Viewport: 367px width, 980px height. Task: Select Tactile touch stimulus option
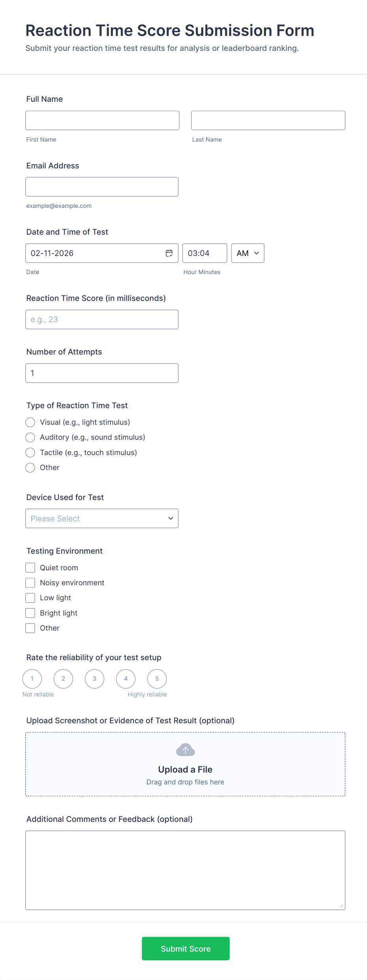click(x=30, y=452)
